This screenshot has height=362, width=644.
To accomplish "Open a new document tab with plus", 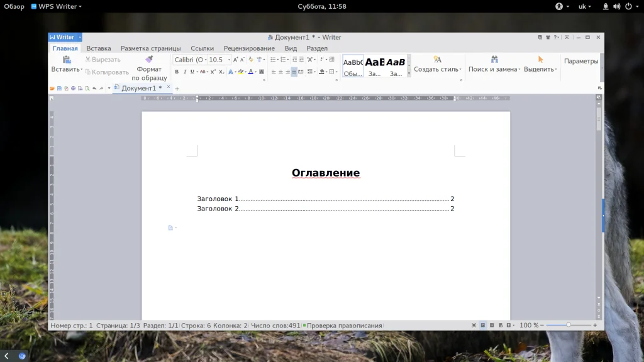I will [177, 89].
